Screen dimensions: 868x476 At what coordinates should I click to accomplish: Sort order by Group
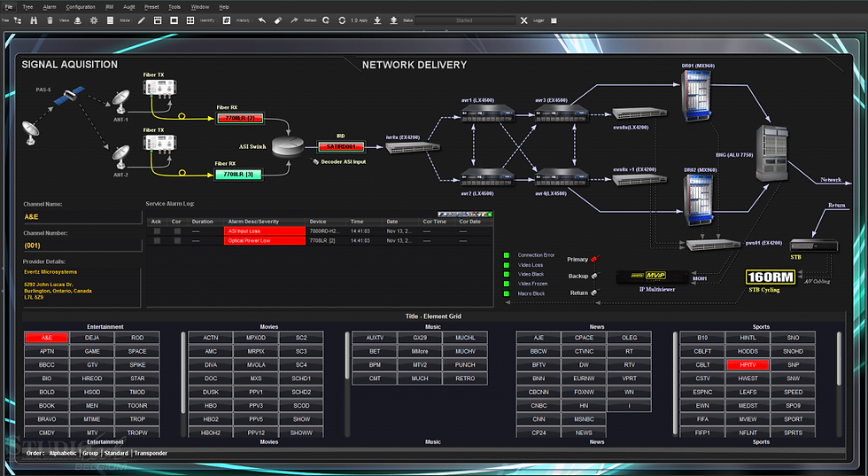pos(90,453)
